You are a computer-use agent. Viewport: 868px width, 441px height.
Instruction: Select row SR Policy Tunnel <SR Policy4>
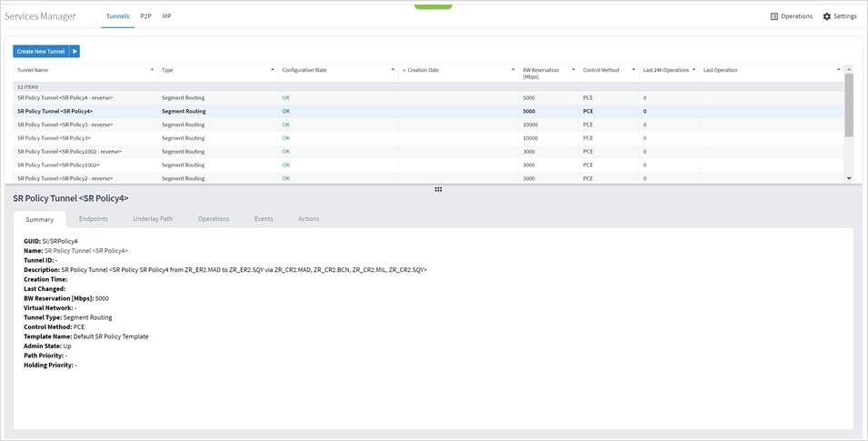pos(429,111)
